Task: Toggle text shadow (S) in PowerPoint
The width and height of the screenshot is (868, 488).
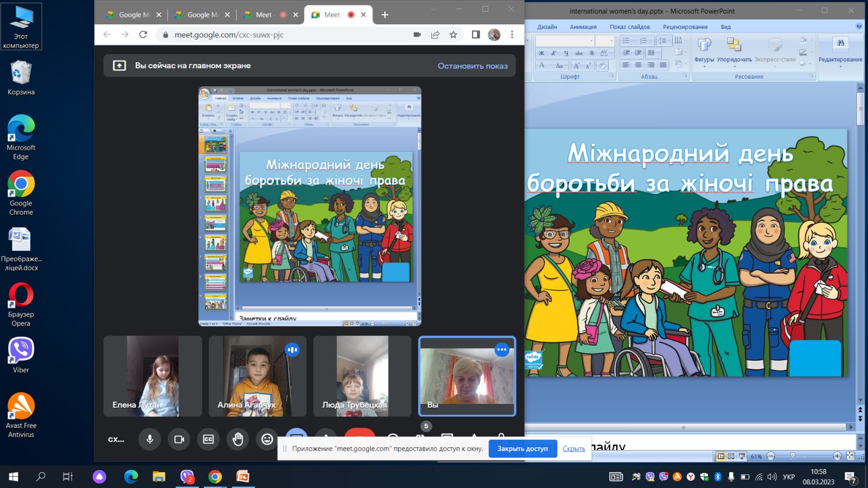Action: tap(591, 53)
